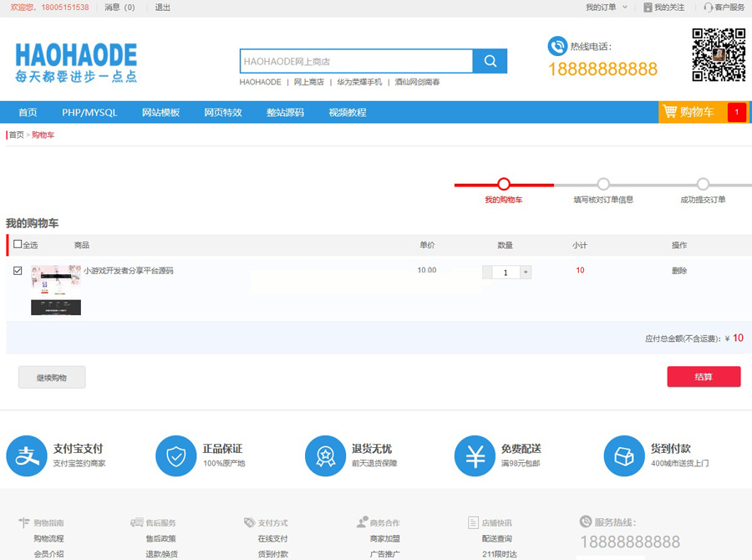This screenshot has width=752, height=560.
Task: Click the genuine guarantee shield icon
Action: click(x=175, y=456)
